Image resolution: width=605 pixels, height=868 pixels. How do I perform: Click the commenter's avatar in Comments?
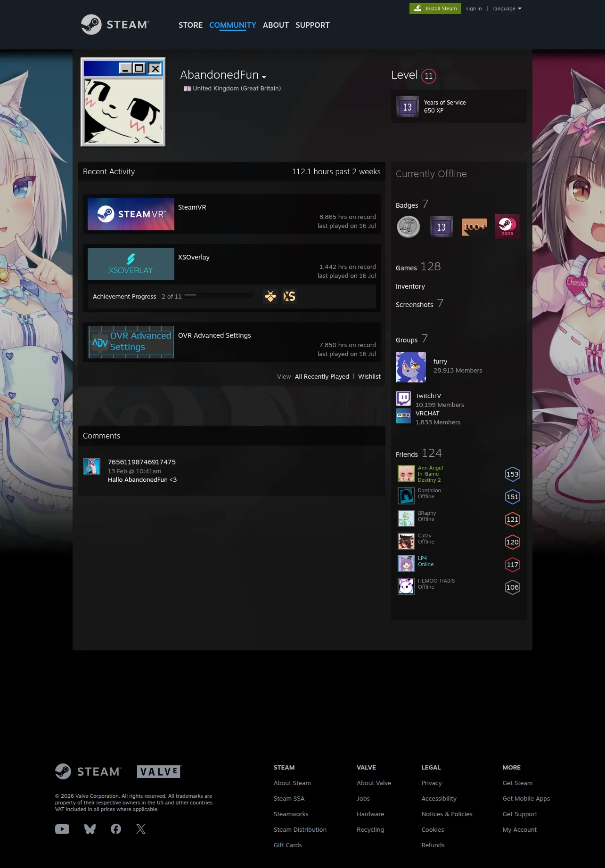tap(92, 467)
